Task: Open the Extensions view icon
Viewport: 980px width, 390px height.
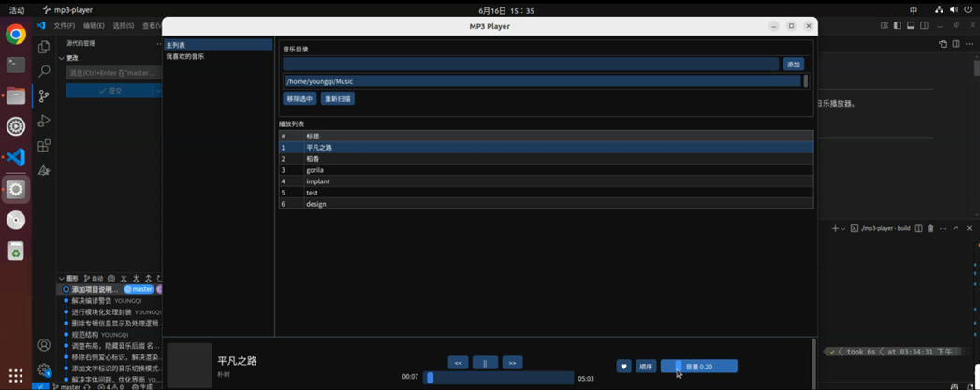Action: [44, 146]
